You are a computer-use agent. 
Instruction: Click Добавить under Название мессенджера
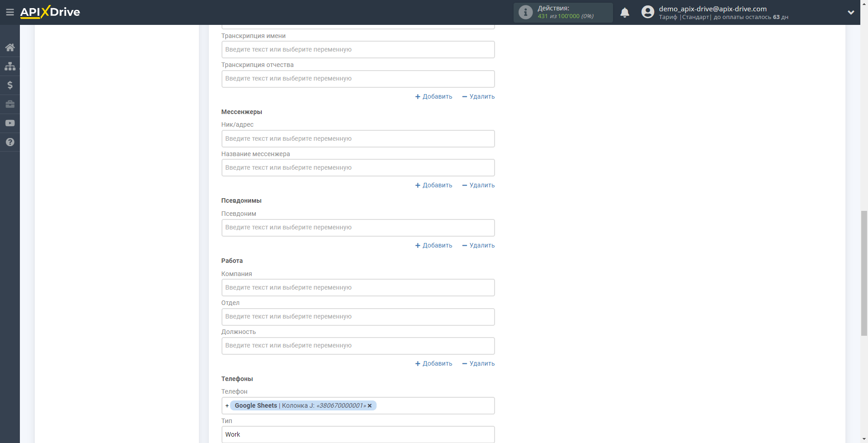point(434,185)
